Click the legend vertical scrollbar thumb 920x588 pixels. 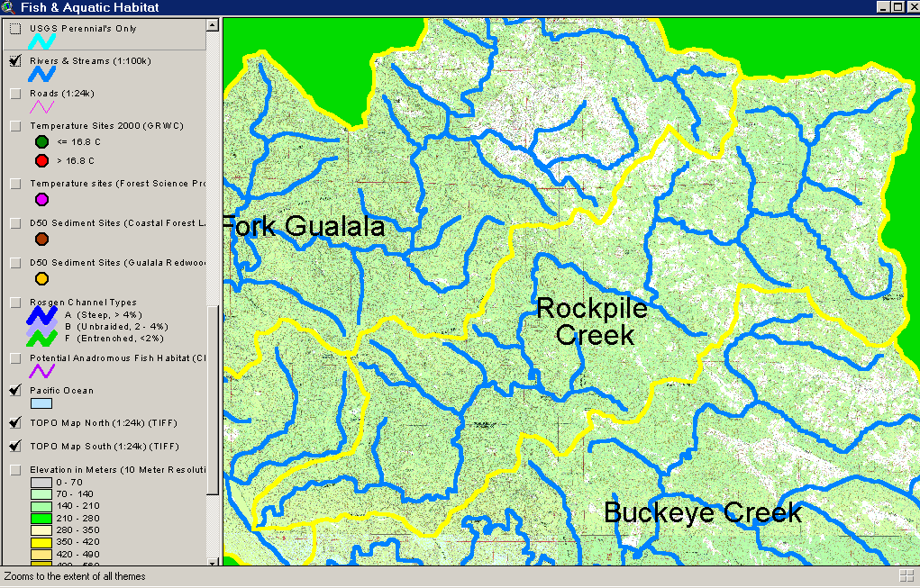[213, 400]
